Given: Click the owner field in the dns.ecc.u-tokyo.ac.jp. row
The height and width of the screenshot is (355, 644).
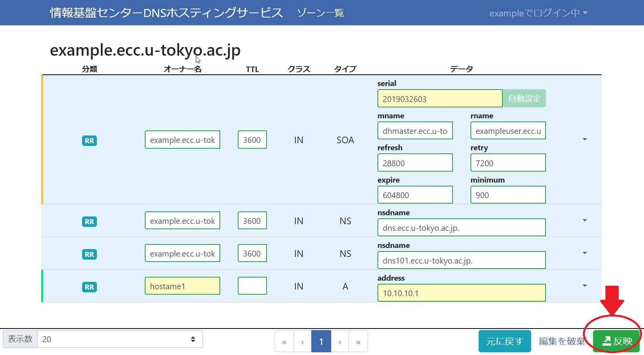Looking at the screenshot, I should [182, 221].
